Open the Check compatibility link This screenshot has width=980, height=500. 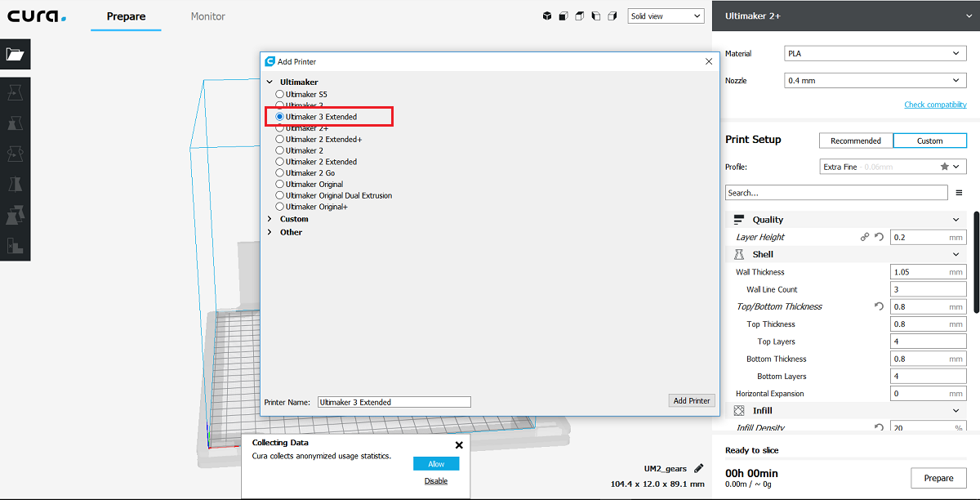(935, 105)
